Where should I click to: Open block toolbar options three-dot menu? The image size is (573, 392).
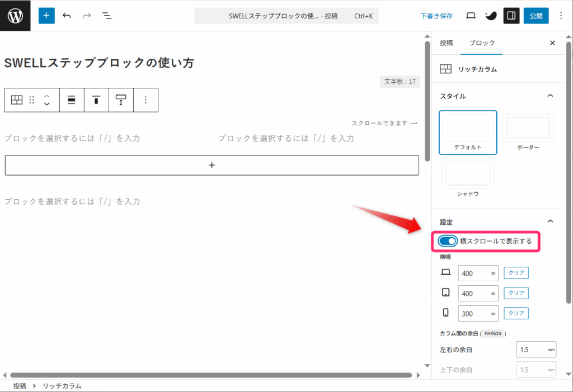tap(145, 100)
